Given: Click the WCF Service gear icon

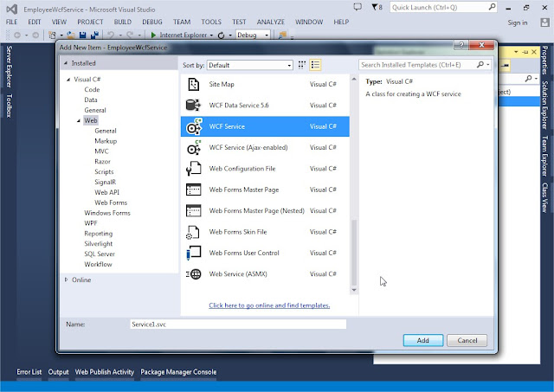Looking at the screenshot, I should [x=194, y=126].
